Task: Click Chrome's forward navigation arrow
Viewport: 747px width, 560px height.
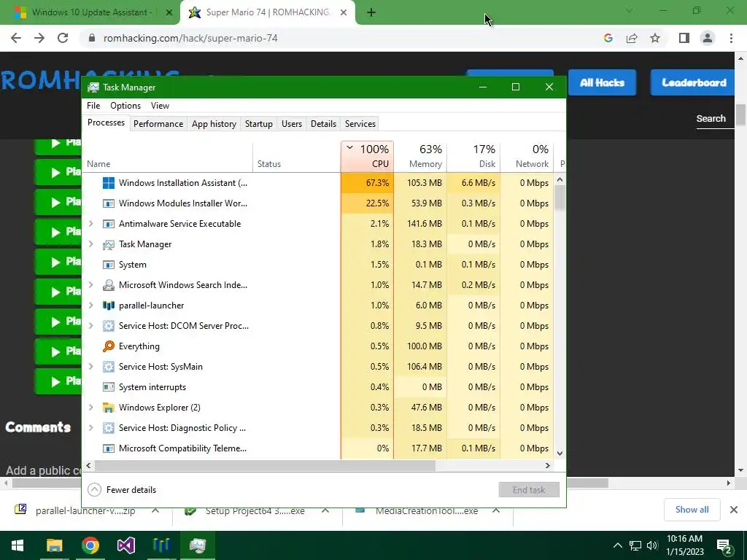Action: [39, 38]
